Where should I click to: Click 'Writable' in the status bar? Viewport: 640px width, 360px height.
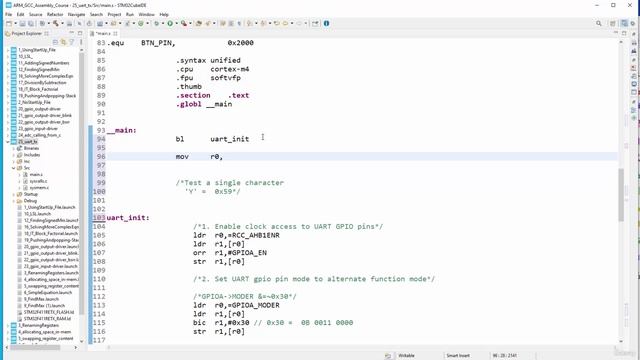406,356
